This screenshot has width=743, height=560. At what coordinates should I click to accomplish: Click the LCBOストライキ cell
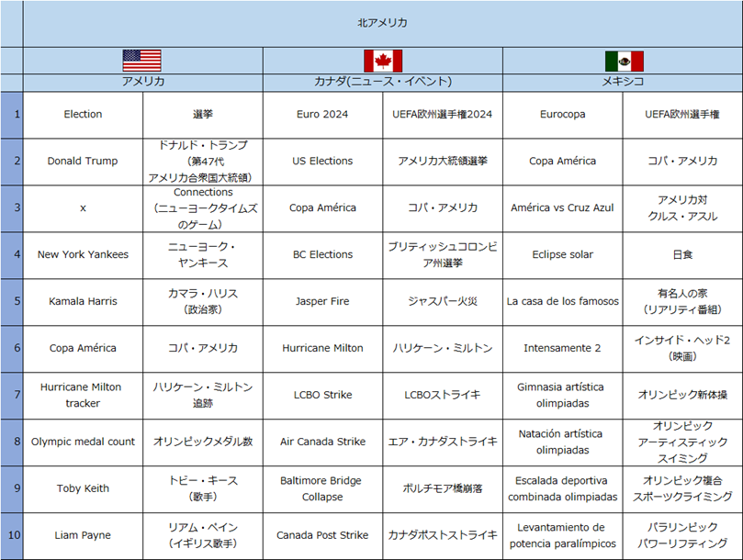coord(443,395)
